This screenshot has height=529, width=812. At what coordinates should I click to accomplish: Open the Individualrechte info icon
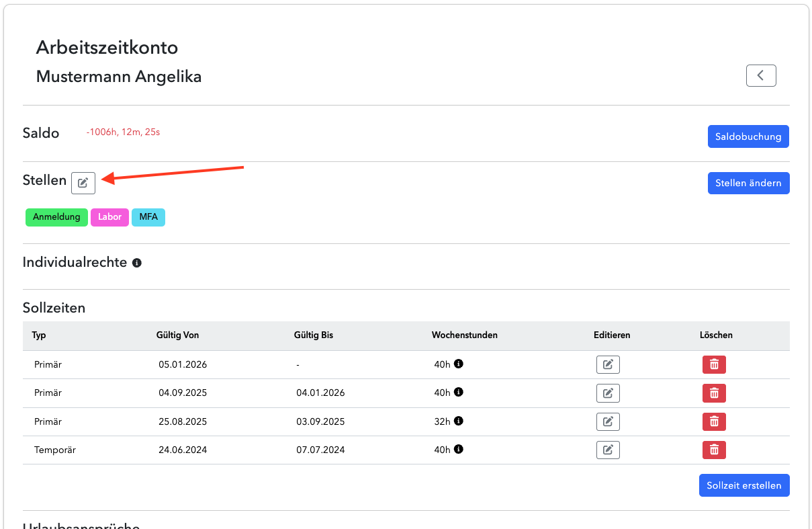click(137, 263)
